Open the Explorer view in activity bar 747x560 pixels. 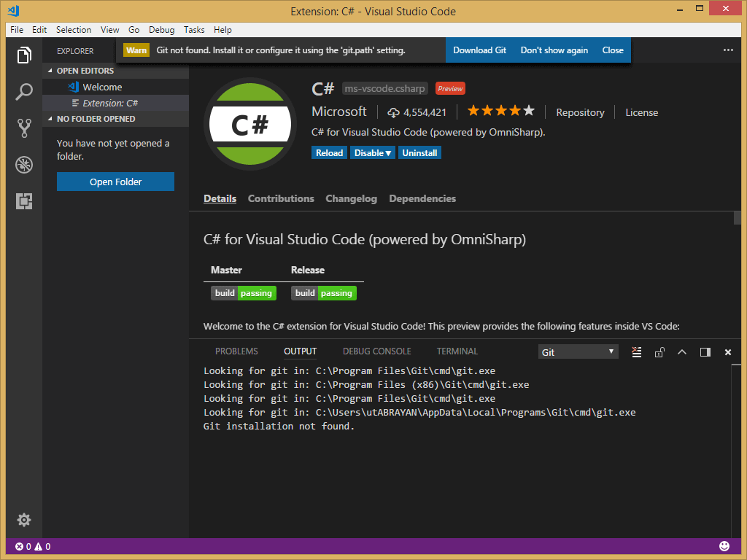(x=24, y=55)
